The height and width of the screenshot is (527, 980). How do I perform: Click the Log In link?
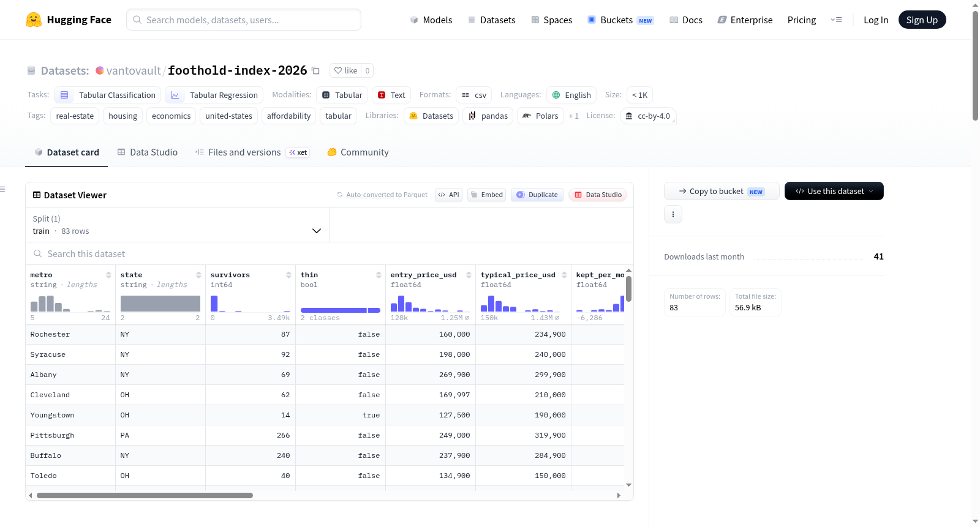coord(876,20)
